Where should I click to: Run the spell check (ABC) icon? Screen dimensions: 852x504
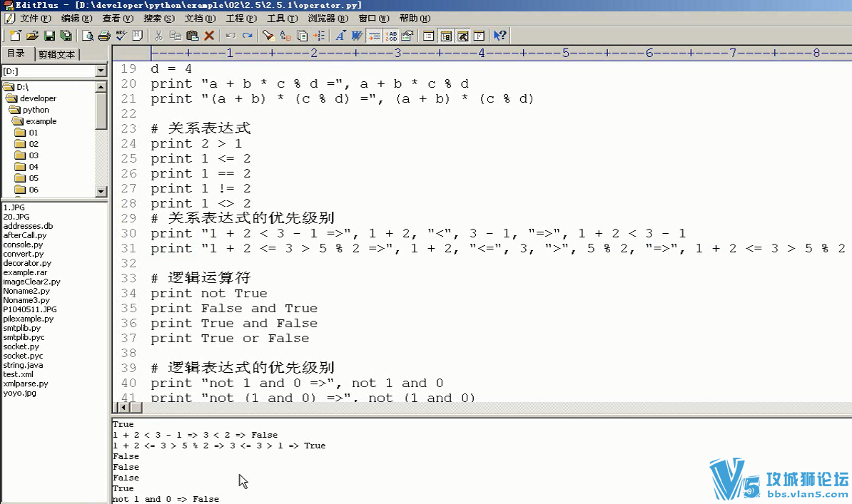tap(121, 36)
